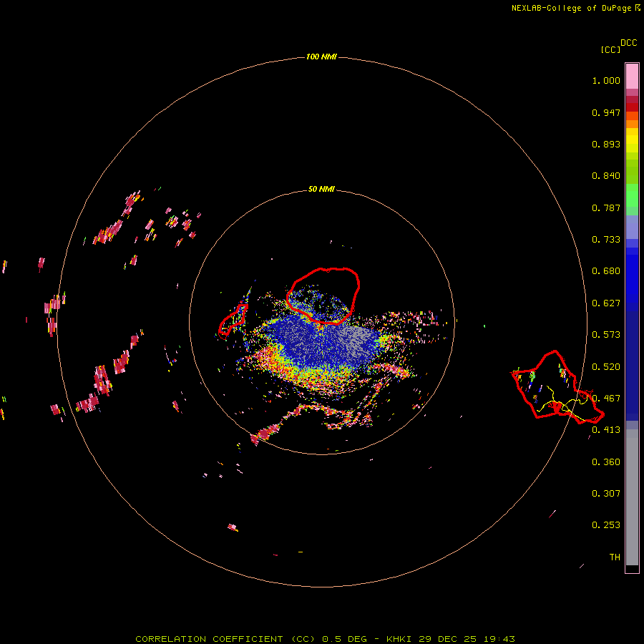Click the 0.307 scale value
Screen dimensions: 644x644
(606, 494)
